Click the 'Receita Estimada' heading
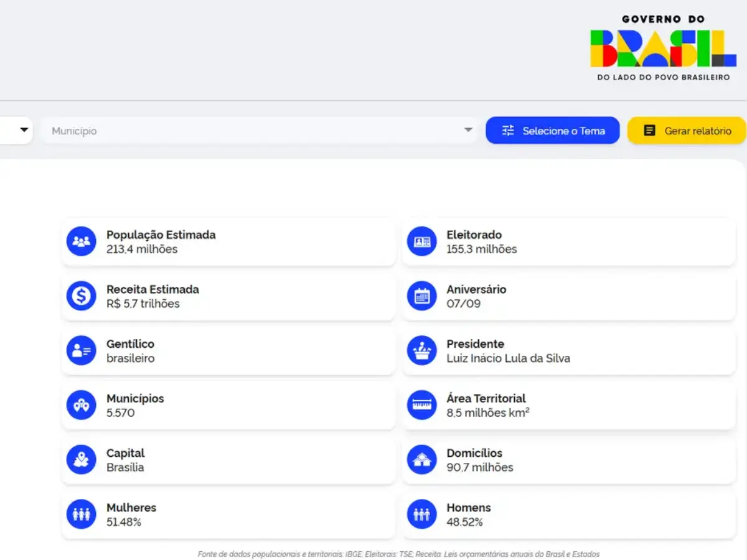The height and width of the screenshot is (560, 747). coord(153,289)
